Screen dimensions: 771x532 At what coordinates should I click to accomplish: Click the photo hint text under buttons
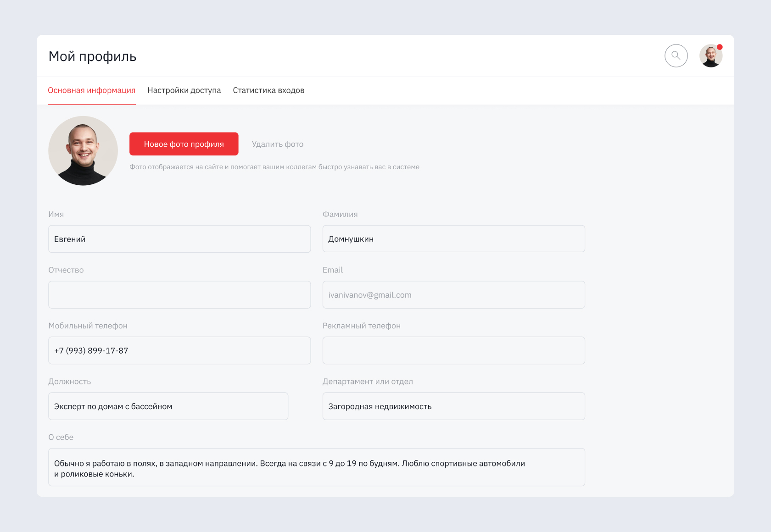click(274, 167)
